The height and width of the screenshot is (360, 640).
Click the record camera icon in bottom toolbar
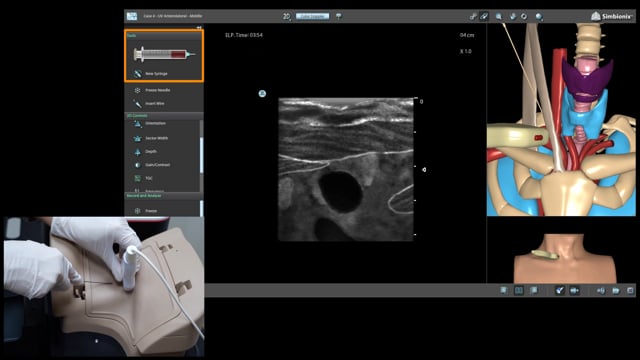pyautogui.click(x=574, y=290)
